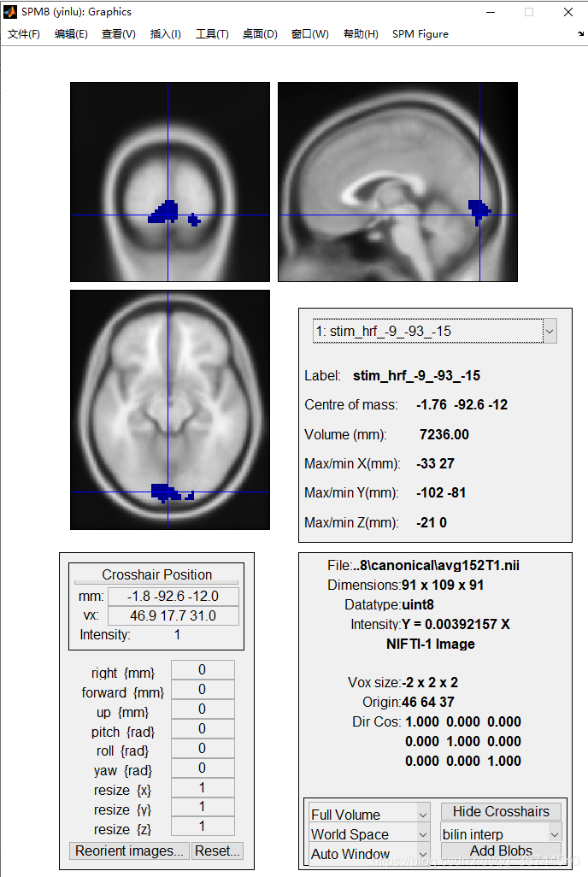This screenshot has height=877, width=588.
Task: Click the pitch {rad} input field
Action: (203, 729)
